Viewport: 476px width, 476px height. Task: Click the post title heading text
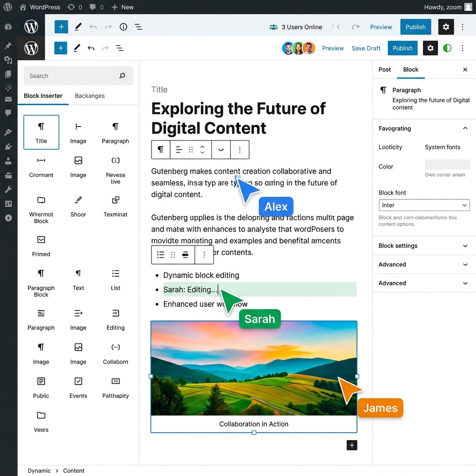point(238,118)
